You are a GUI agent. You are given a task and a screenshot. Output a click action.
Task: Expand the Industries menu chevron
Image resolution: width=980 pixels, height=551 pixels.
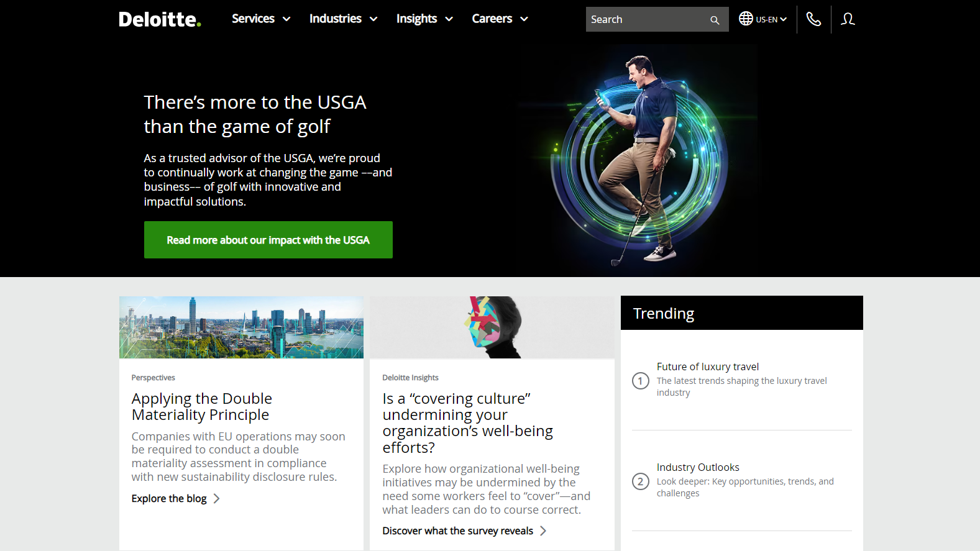tap(373, 19)
